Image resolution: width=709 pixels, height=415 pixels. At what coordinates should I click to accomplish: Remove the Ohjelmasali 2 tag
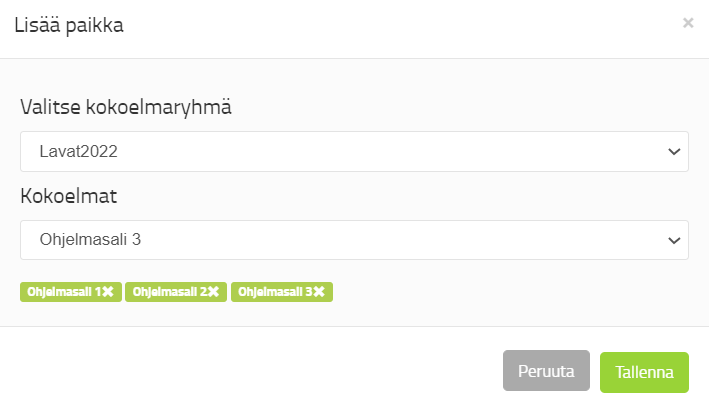(213, 292)
